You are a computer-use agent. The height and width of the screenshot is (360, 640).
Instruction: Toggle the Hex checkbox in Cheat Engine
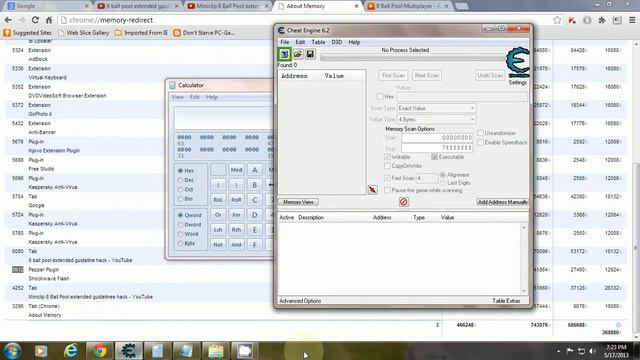[x=380, y=97]
